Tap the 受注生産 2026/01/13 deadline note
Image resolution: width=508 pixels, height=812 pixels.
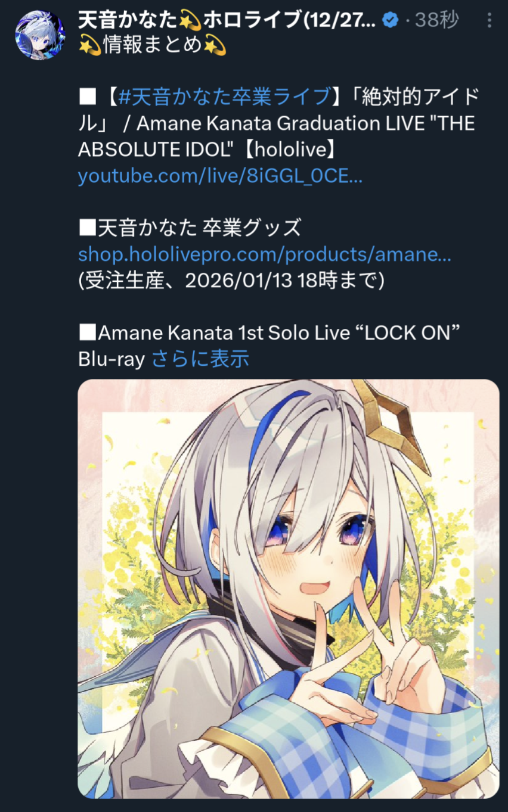tap(231, 281)
